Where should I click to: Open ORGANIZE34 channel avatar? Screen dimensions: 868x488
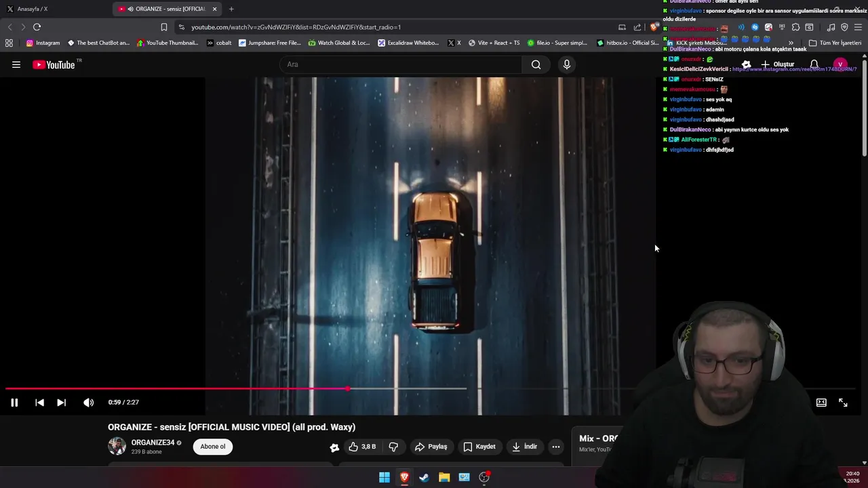117,446
